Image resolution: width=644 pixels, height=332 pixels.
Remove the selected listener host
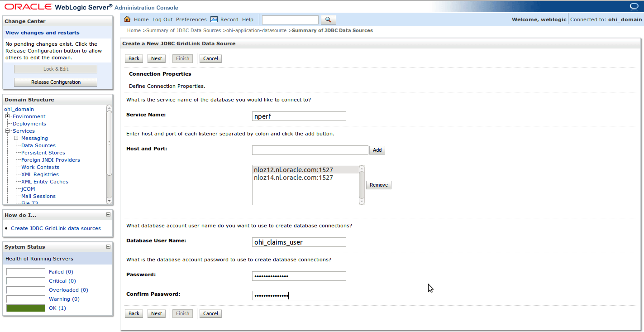pos(378,185)
